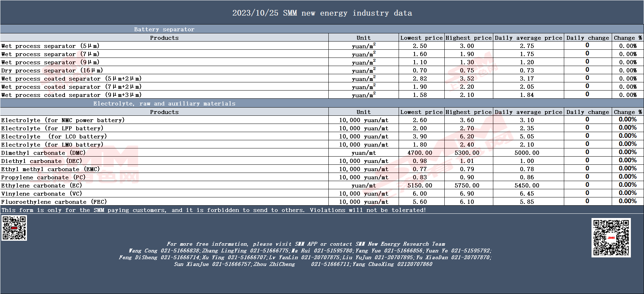Click the Dimethyl carbonate (DMC) product cell
This screenshot has width=644, height=294.
164,153
